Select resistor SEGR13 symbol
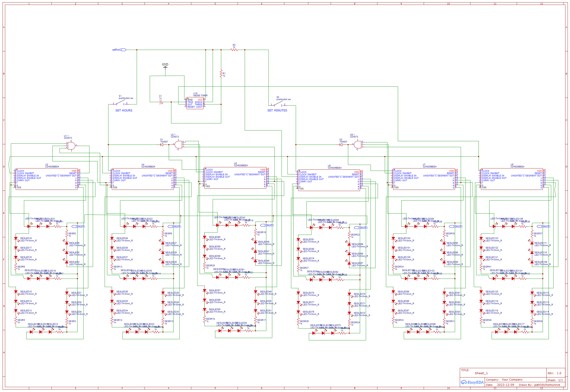The height and width of the screenshot is (392, 570). 112,267
